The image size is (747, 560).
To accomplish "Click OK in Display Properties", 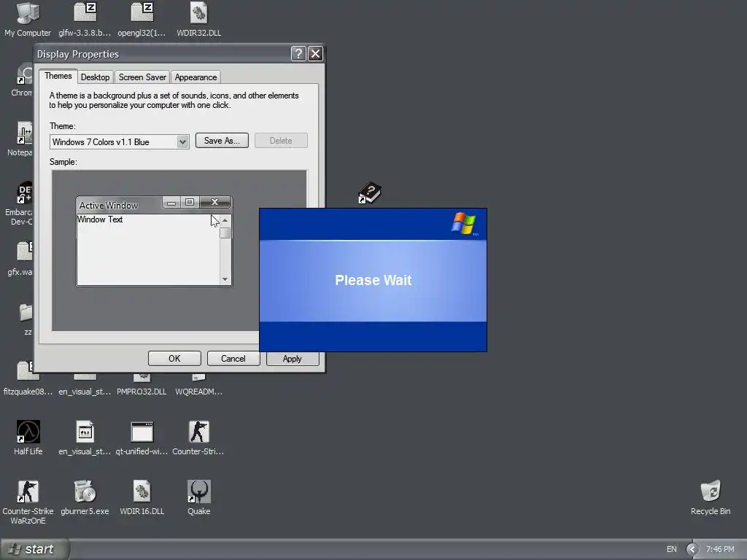I will (x=174, y=359).
